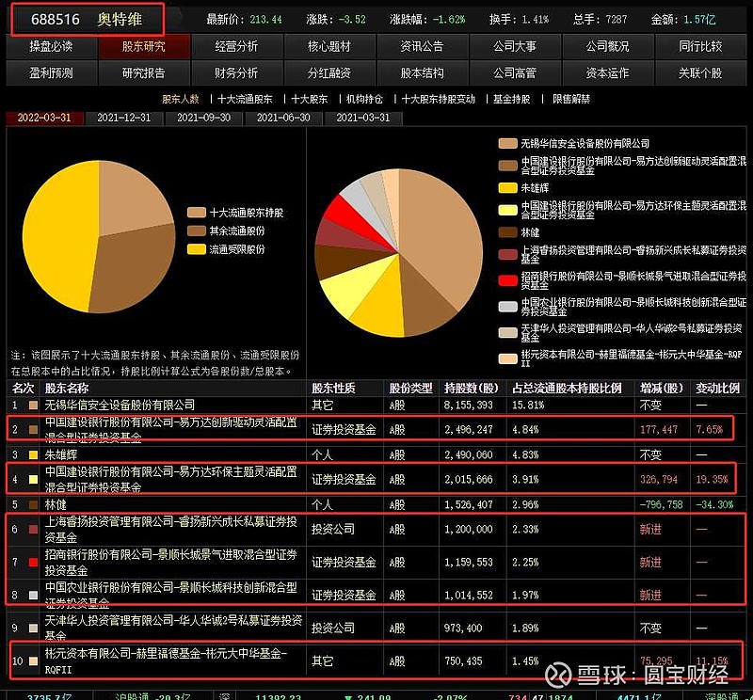Open the 公司概况 tab
Viewport: 753px width, 700px height.
607,46
